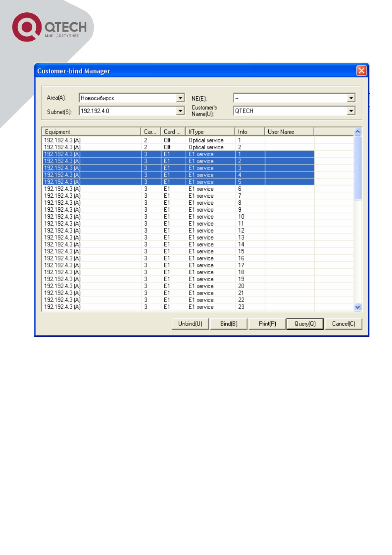Select E1 service row with Info 5
The height and width of the screenshot is (555, 392).
coord(178,182)
